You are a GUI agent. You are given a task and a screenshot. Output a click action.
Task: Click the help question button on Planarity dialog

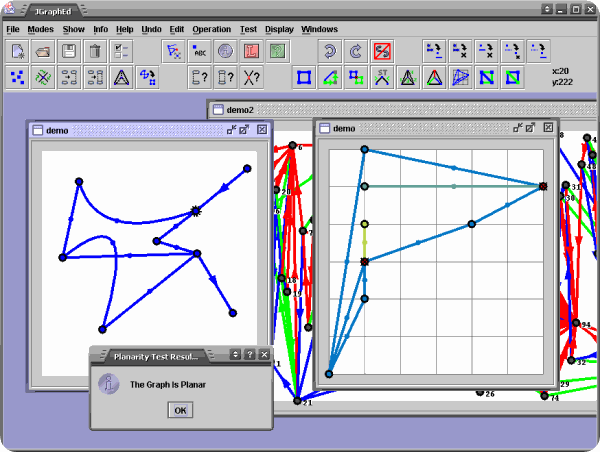[x=249, y=354]
